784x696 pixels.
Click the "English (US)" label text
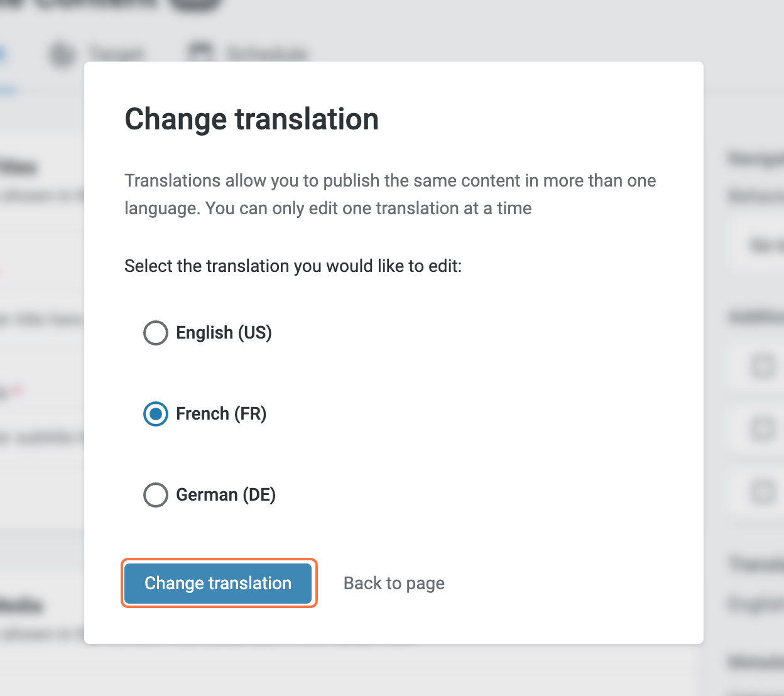(224, 333)
